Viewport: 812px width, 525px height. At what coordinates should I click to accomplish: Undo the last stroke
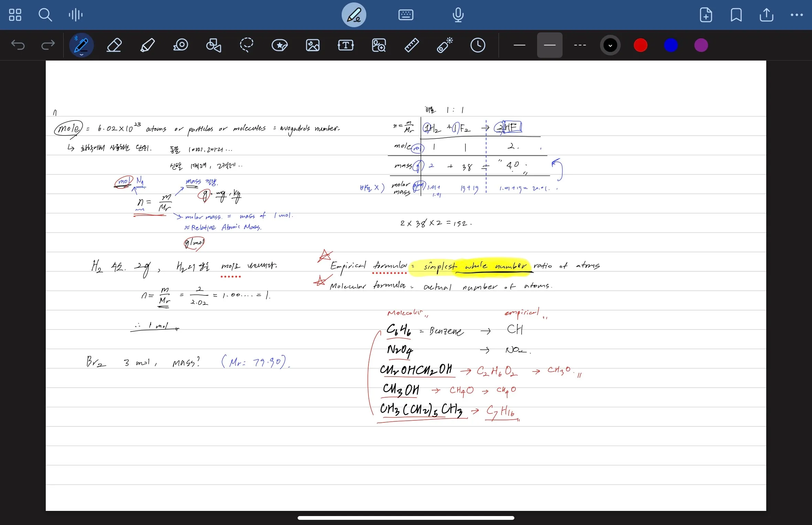click(18, 45)
